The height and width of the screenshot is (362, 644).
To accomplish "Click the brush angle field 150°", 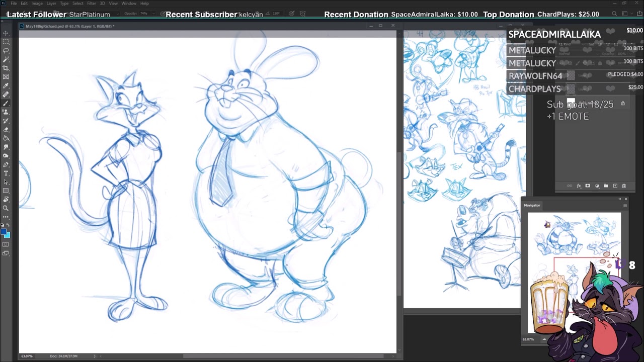I will (276, 14).
